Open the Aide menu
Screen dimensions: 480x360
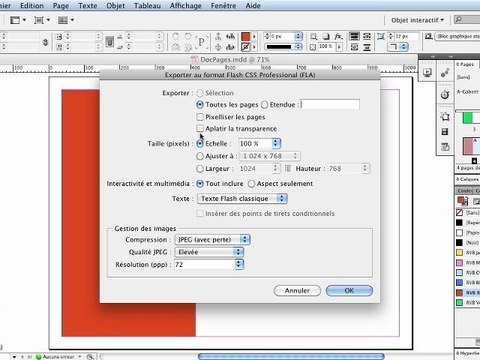point(253,6)
